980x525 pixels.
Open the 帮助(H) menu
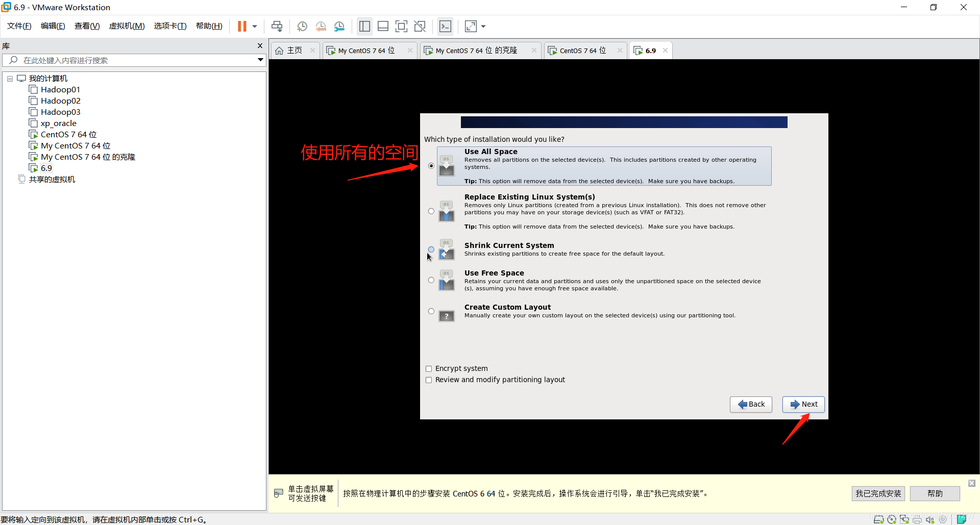[x=209, y=26]
